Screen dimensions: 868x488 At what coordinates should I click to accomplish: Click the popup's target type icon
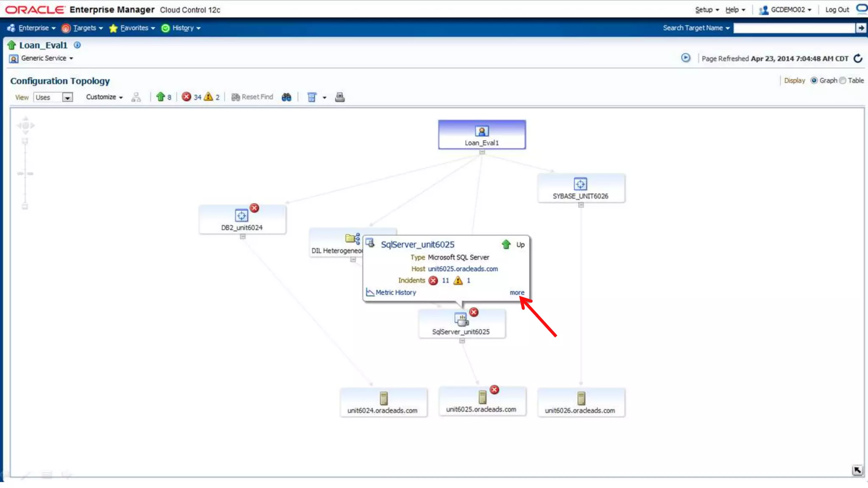[x=370, y=243]
